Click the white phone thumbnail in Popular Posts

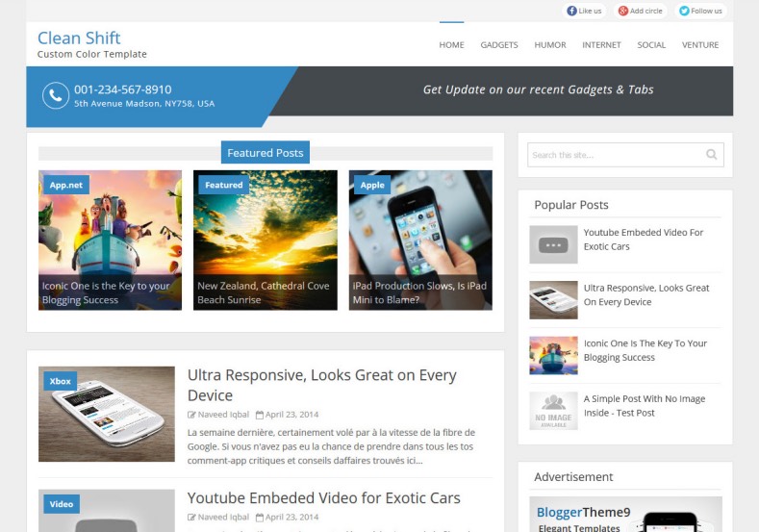point(553,300)
